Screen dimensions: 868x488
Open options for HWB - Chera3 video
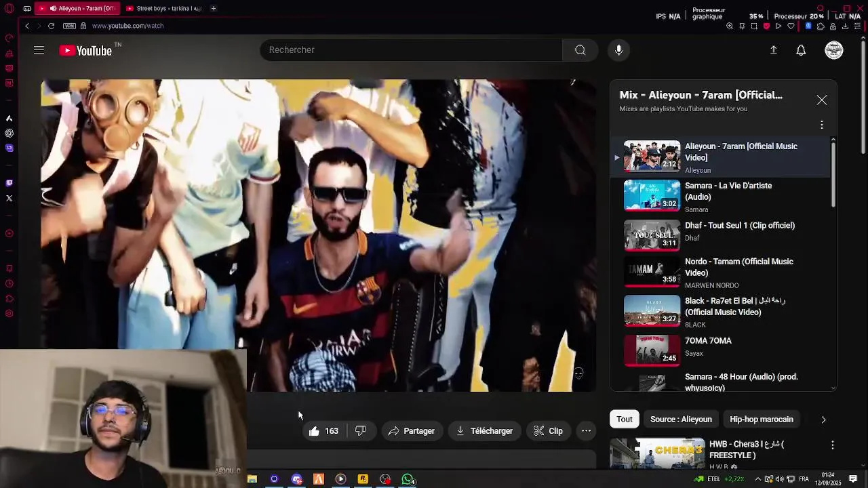833,445
